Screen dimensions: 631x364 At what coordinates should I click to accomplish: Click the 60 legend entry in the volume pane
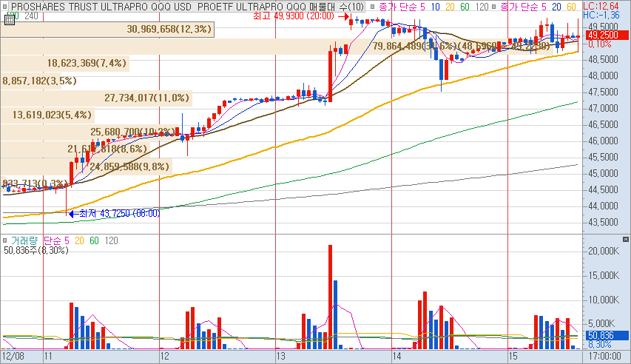[94, 240]
